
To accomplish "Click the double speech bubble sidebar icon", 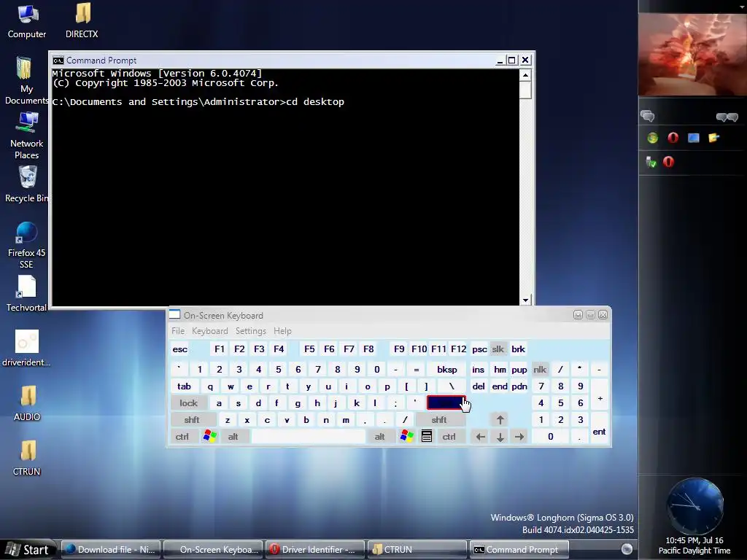I will (x=727, y=117).
